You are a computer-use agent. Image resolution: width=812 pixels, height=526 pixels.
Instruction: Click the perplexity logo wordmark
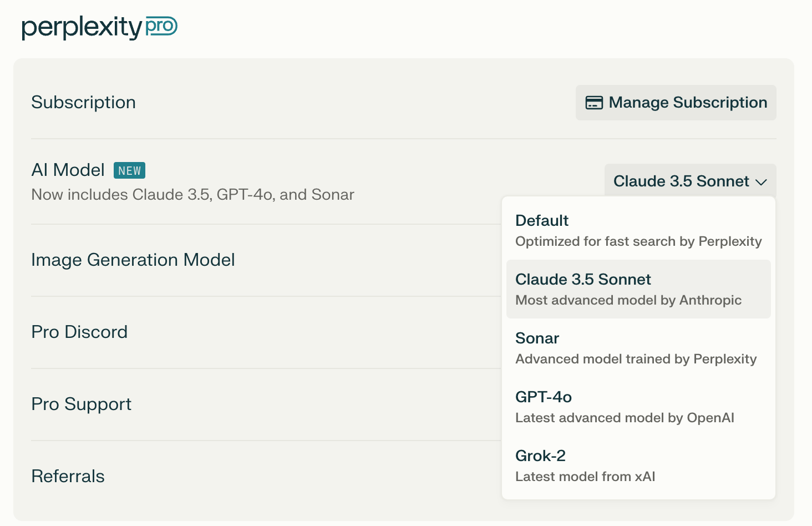pyautogui.click(x=82, y=27)
